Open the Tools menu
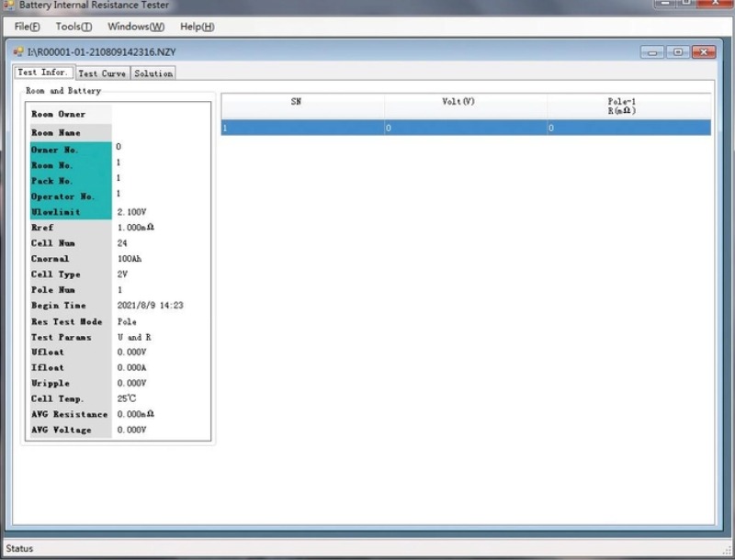 [x=73, y=27]
